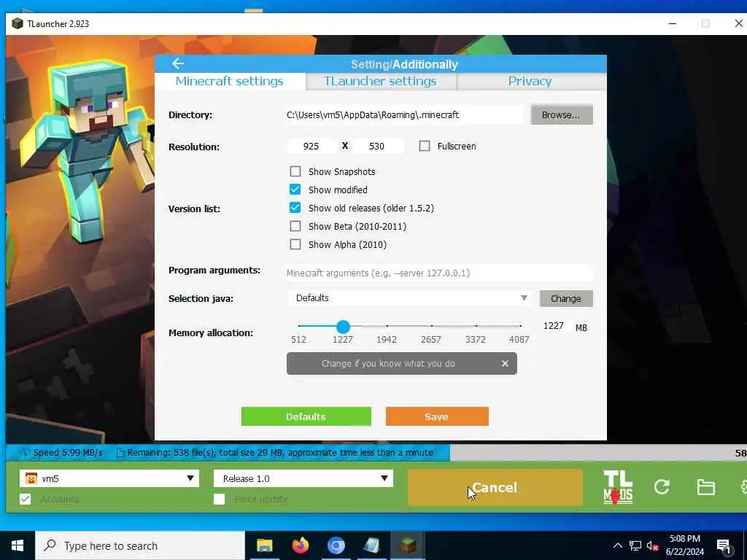747x560 pixels.
Task: Open TL Mods icon in bottom bar
Action: 618,487
